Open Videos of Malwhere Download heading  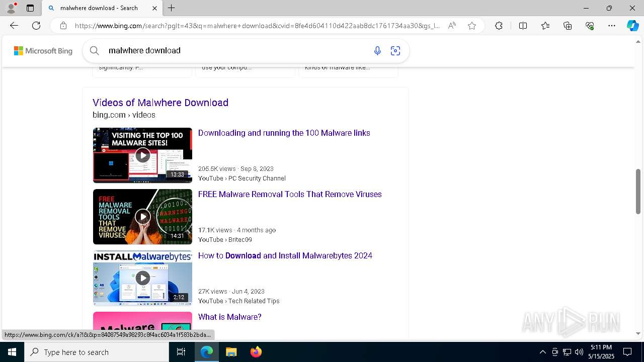(160, 103)
